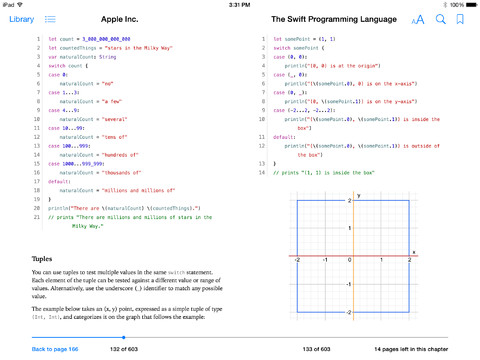Open the table of contents list icon

point(50,19)
